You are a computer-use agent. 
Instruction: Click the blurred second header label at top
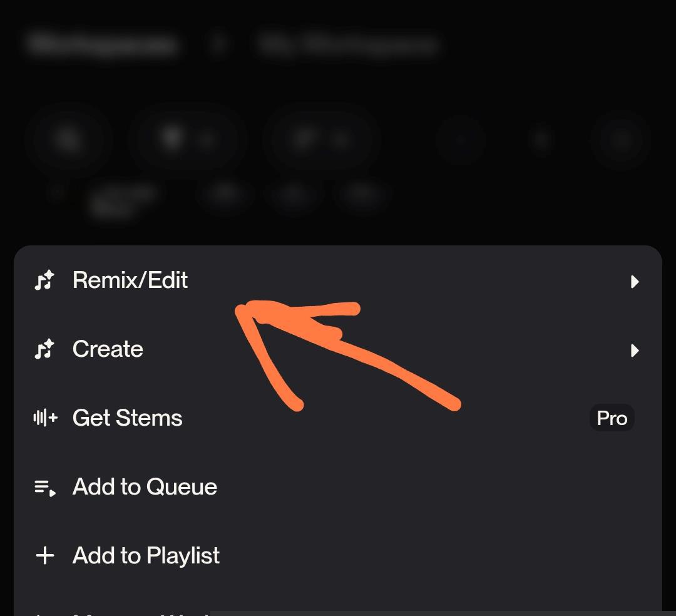(x=347, y=45)
